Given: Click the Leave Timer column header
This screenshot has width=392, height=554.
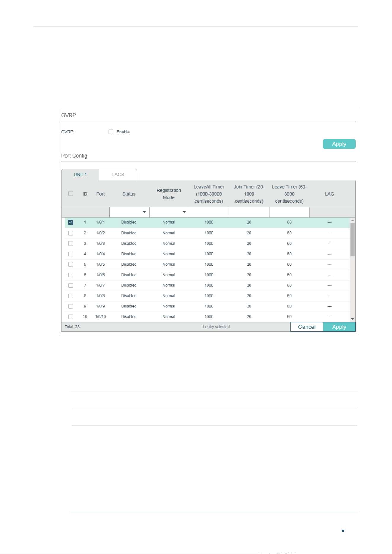Looking at the screenshot, I should click(x=289, y=194).
